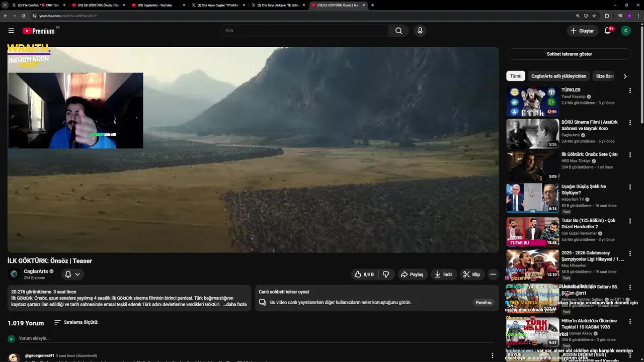Reload the page in the browser

pyautogui.click(x=23, y=16)
